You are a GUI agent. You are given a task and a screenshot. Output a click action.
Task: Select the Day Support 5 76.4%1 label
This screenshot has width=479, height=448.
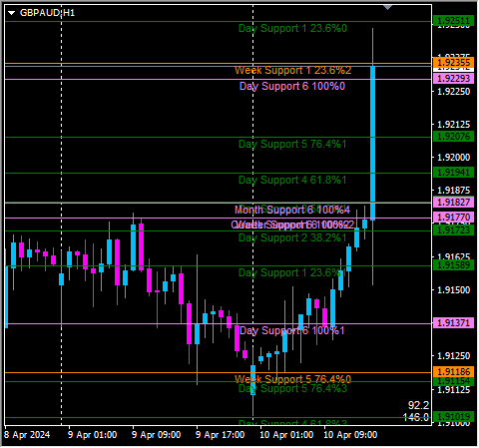click(292, 145)
